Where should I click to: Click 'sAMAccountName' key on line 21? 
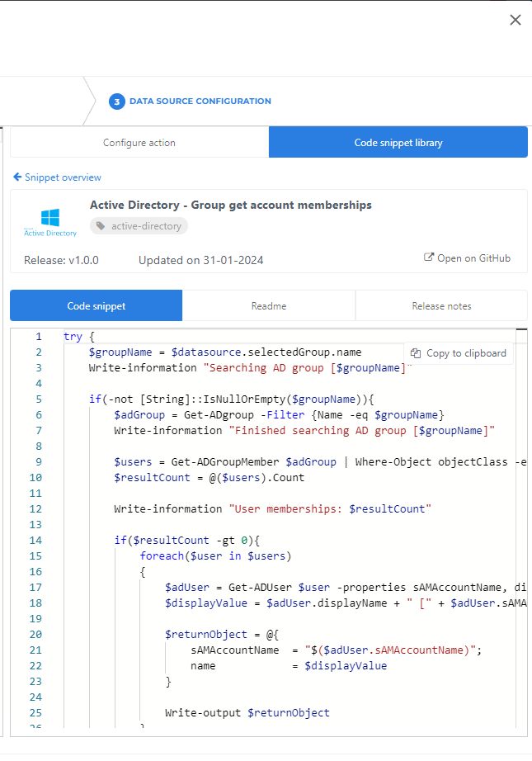coord(235,650)
